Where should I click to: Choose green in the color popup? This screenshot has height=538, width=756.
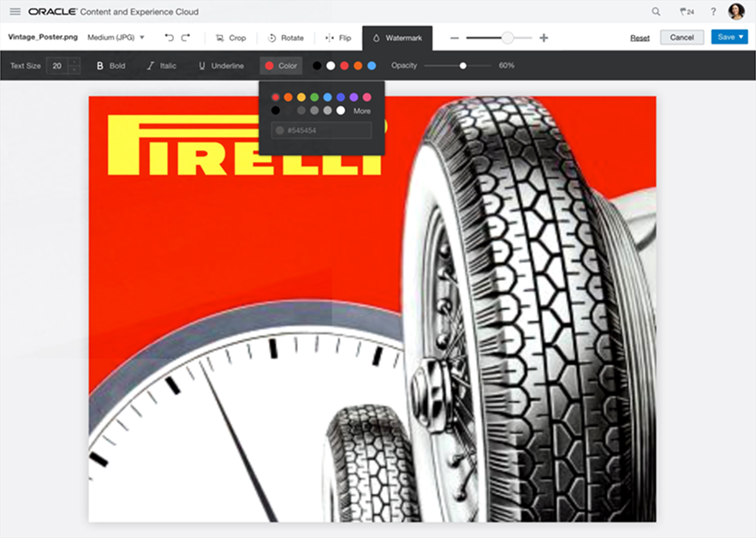(x=314, y=97)
